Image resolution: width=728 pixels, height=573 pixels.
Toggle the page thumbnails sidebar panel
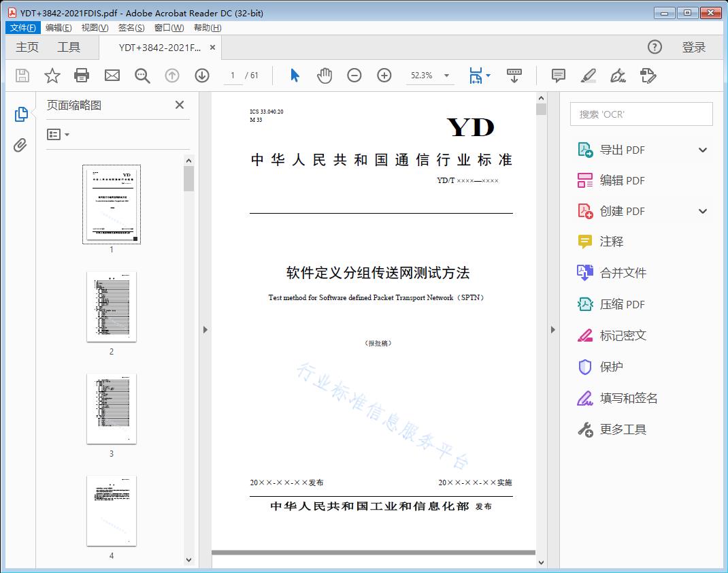point(20,114)
